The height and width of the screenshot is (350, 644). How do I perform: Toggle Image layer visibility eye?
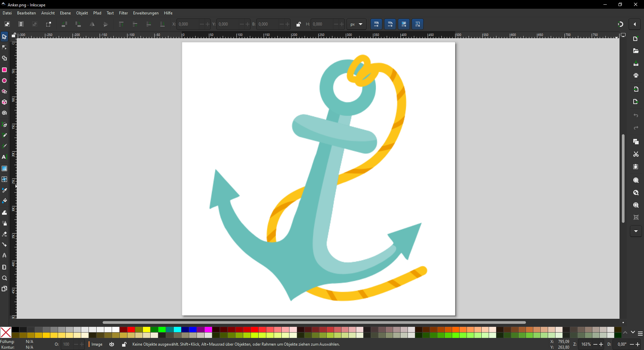click(112, 344)
